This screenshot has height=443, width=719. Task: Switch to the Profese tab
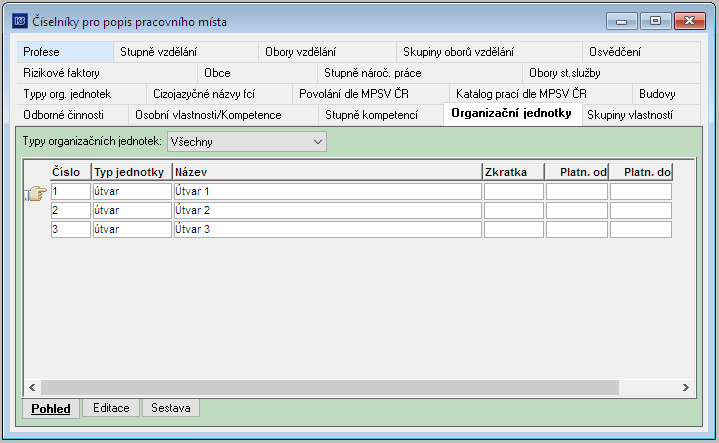(x=65, y=52)
